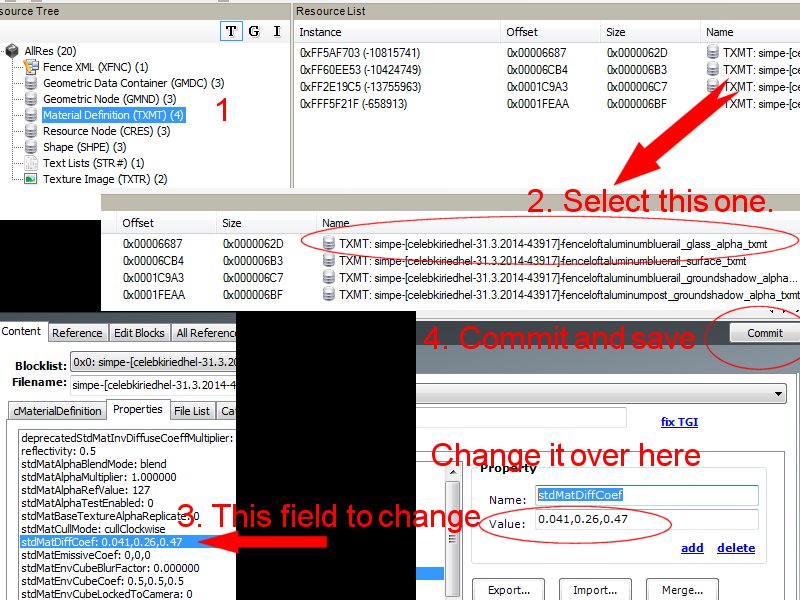The image size is (800, 600).
Task: Toggle the T view mode button
Action: 231,31
